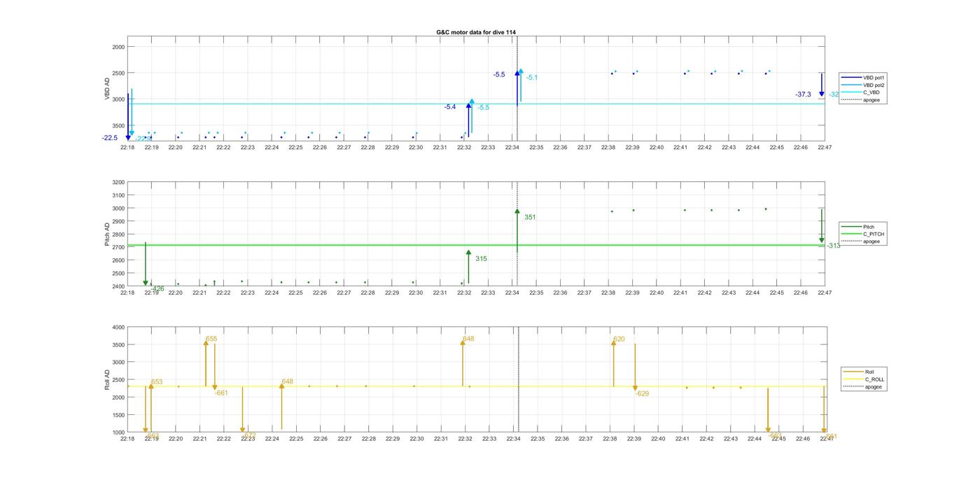Select the dark blue "-5.5" label
This screenshot has width=980, height=485.
pos(499,74)
